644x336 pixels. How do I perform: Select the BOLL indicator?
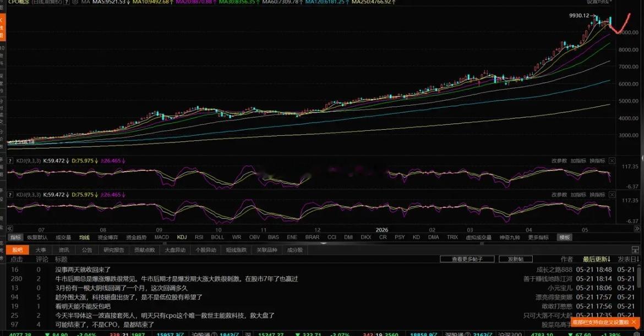pyautogui.click(x=217, y=237)
